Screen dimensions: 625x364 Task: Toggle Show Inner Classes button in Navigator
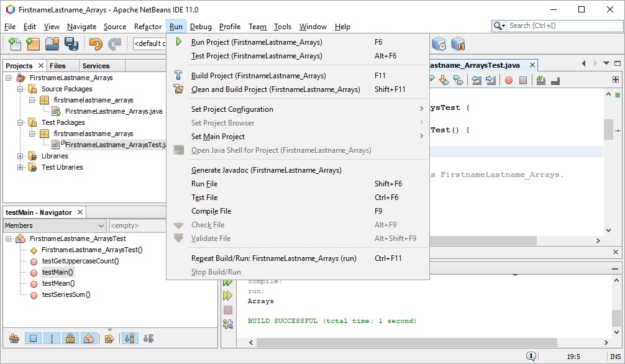(89, 339)
